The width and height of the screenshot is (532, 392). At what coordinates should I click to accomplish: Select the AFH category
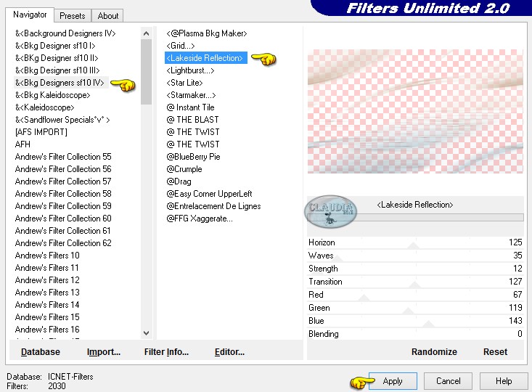coord(22,144)
